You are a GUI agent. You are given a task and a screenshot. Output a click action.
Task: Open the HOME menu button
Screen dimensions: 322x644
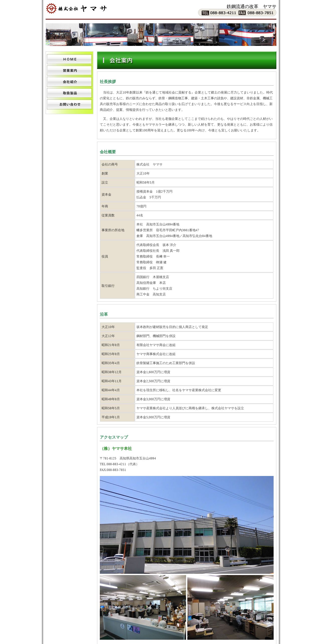pyautogui.click(x=69, y=59)
